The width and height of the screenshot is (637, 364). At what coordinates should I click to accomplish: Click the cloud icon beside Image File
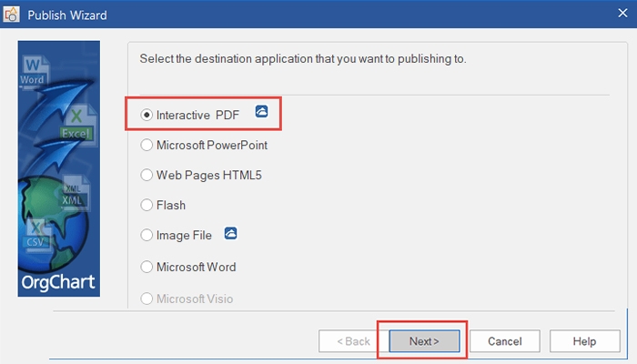click(230, 235)
